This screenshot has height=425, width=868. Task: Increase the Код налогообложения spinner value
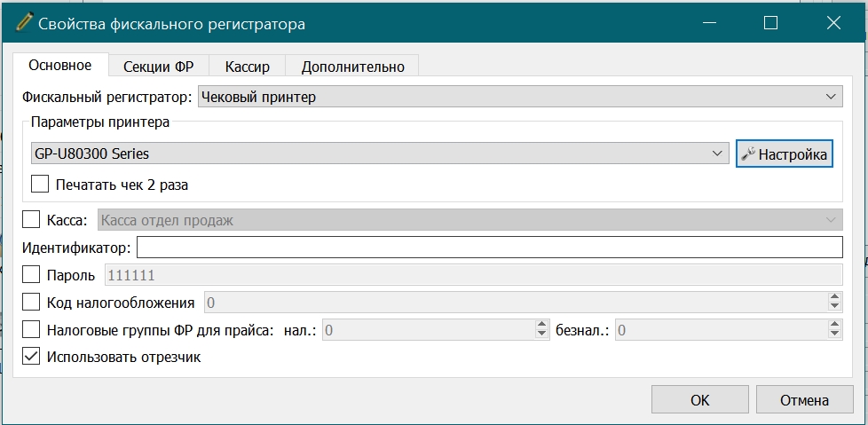835,297
